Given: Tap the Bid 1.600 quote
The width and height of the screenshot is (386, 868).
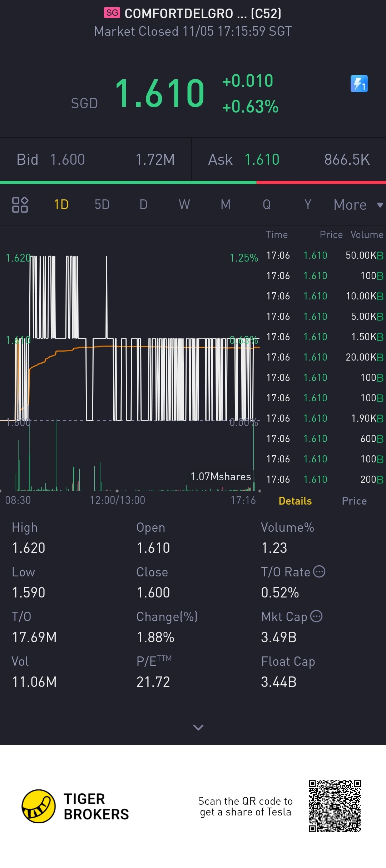Looking at the screenshot, I should [x=51, y=160].
